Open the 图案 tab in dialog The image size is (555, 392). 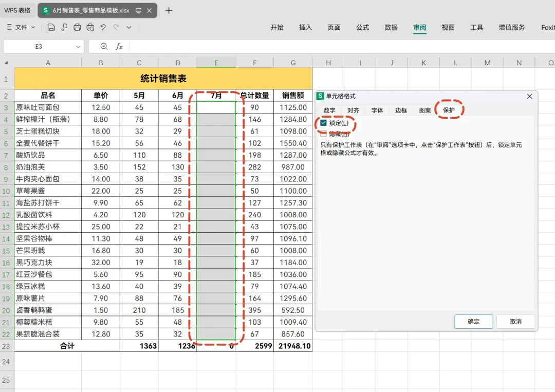pos(425,110)
